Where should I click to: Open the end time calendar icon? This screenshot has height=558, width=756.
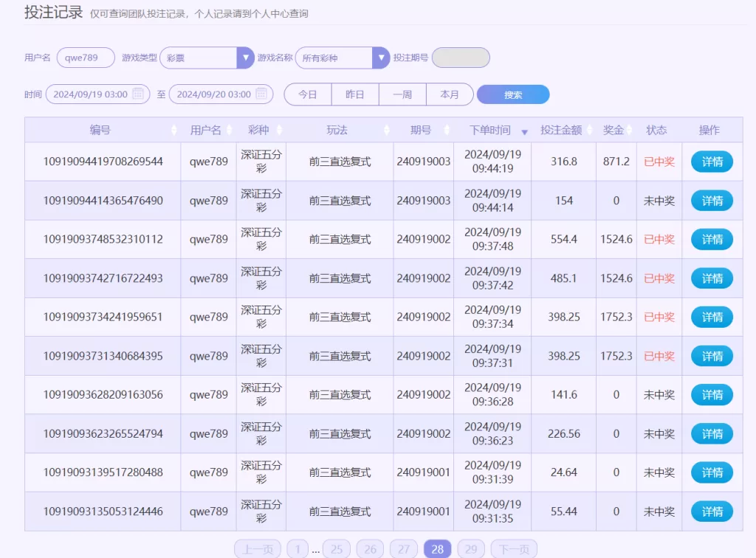click(x=261, y=94)
